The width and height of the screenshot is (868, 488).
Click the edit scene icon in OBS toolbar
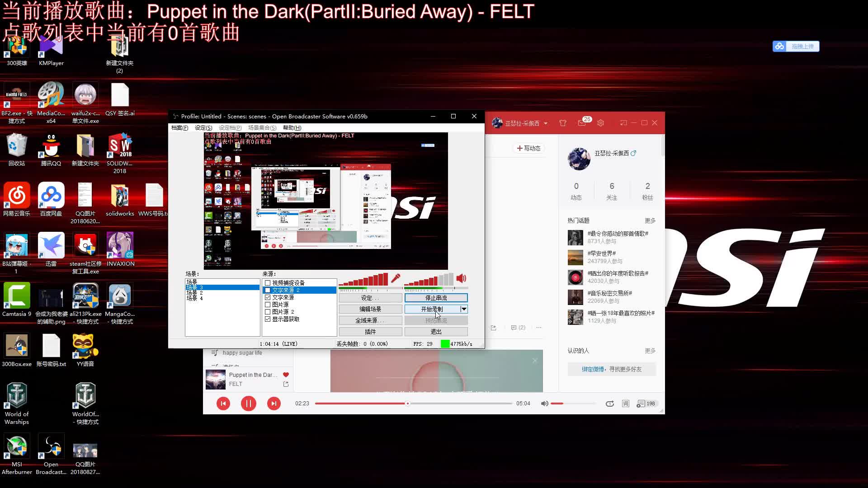tap(370, 309)
